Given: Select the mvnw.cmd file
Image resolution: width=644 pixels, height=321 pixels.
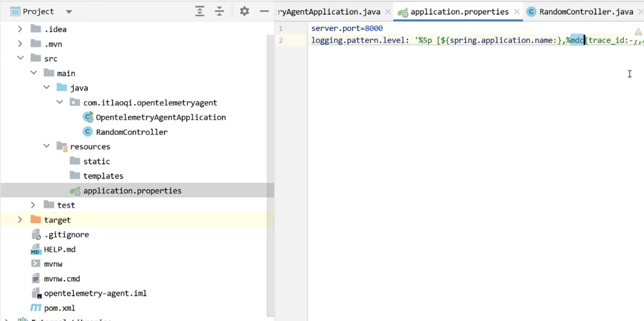Looking at the screenshot, I should (62, 279).
